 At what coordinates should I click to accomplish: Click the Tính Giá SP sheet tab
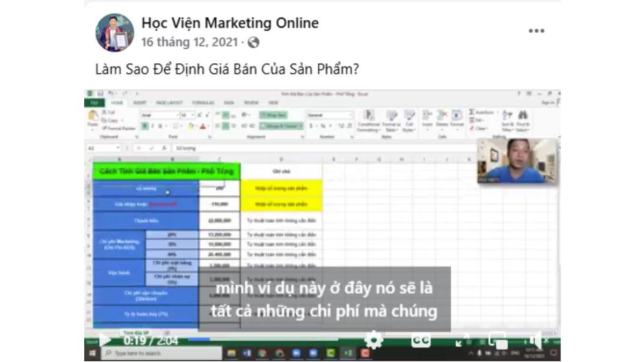click(x=136, y=333)
